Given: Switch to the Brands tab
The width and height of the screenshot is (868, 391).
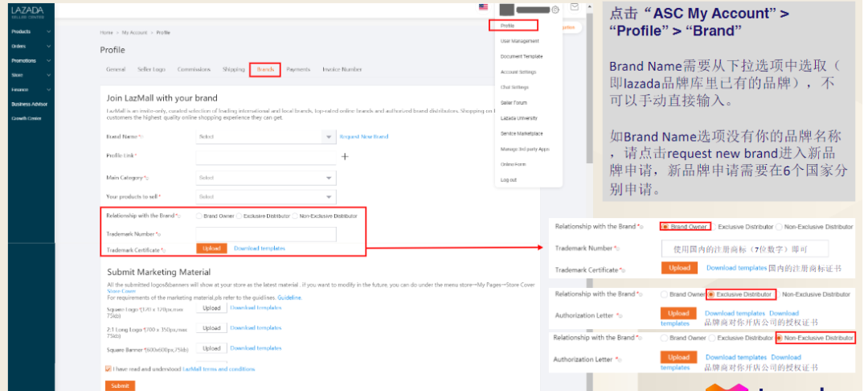Looking at the screenshot, I should pos(265,70).
